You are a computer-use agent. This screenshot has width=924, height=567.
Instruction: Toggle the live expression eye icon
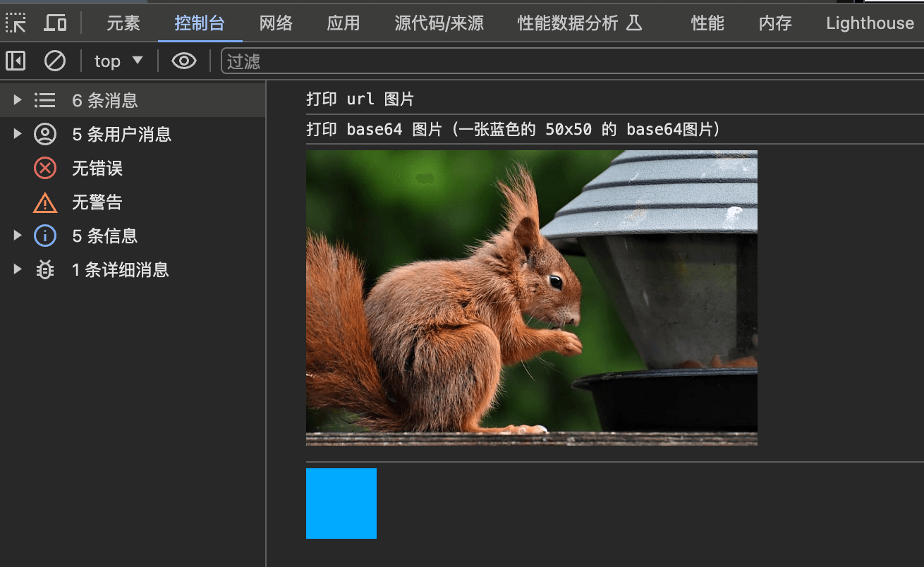pyautogui.click(x=184, y=61)
